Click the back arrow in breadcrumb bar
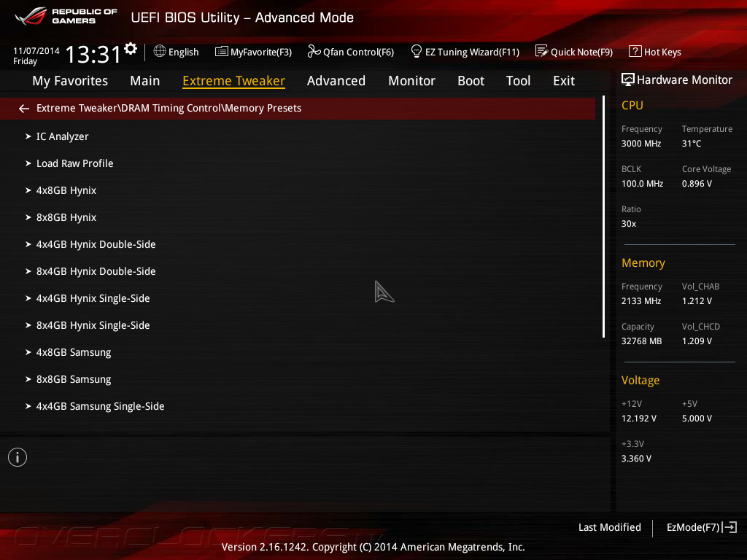This screenshot has width=747, height=560. [24, 109]
